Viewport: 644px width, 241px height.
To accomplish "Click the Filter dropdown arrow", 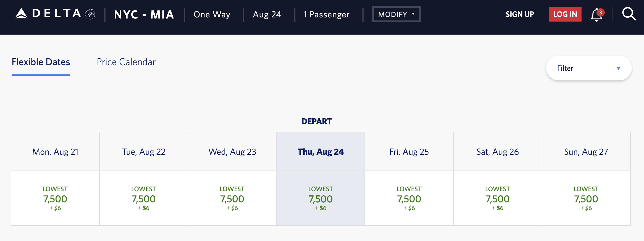I will click(x=619, y=68).
